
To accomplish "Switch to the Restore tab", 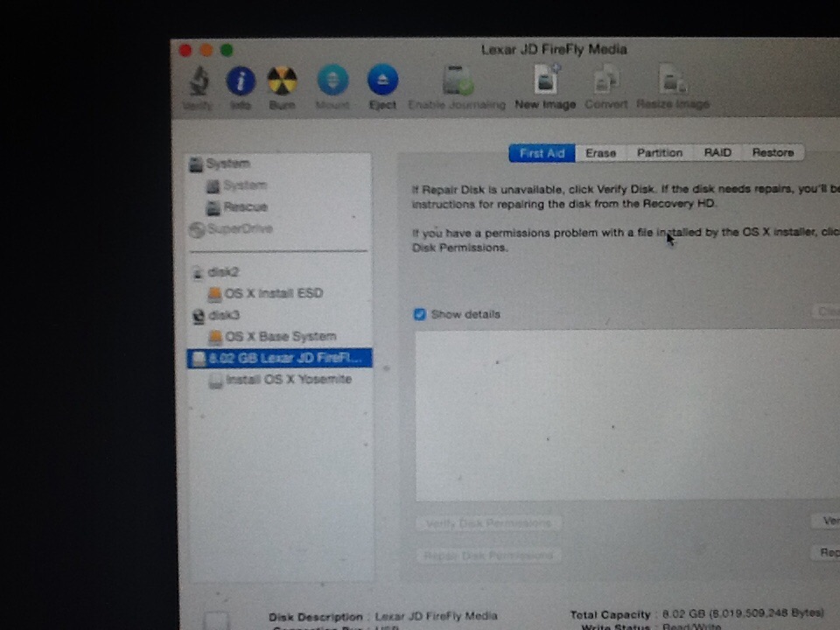I will (773, 152).
